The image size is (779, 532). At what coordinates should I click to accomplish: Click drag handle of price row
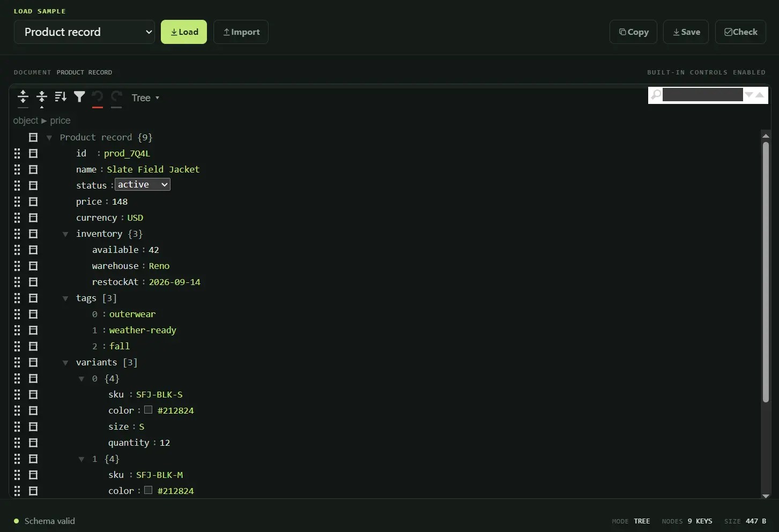17,201
